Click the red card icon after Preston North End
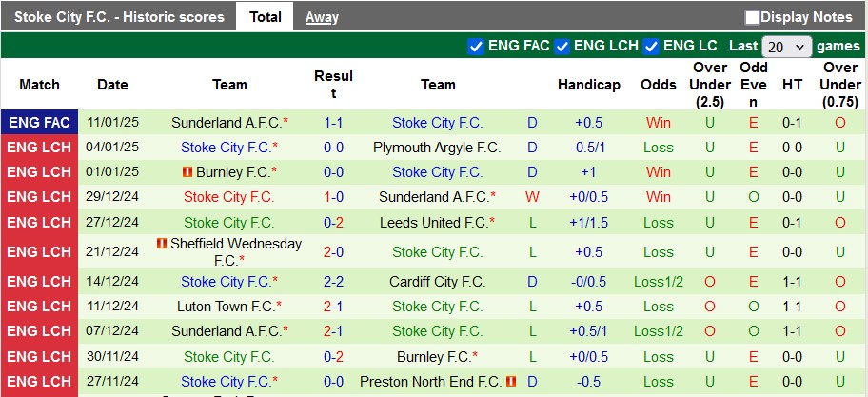The width and height of the screenshot is (868, 397). 511,381
